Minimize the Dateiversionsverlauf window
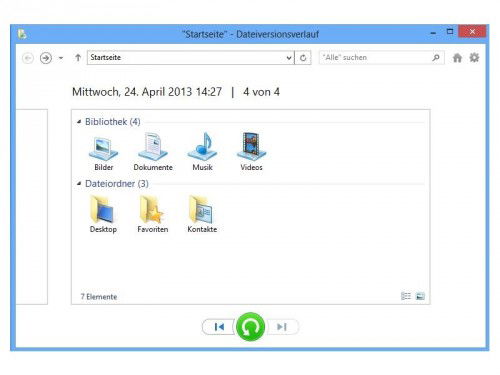Screen dimensions: 500x375 (x=433, y=32)
